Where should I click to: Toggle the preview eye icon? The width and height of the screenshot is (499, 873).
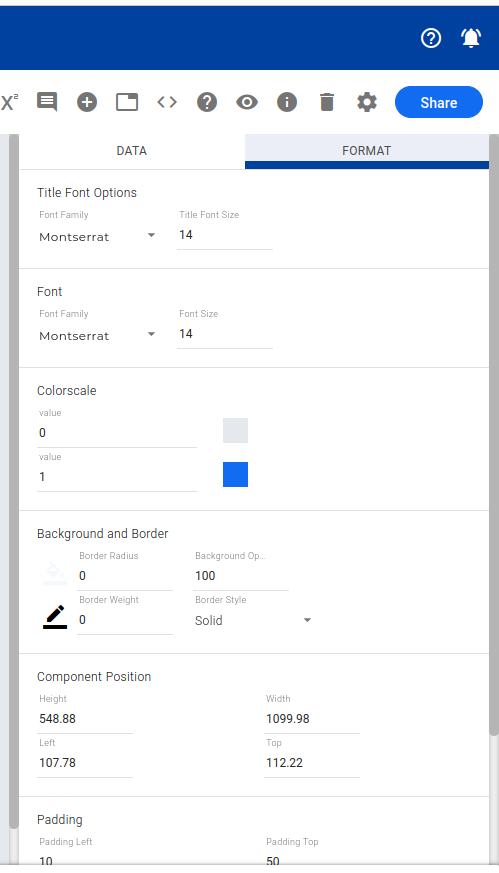click(247, 102)
